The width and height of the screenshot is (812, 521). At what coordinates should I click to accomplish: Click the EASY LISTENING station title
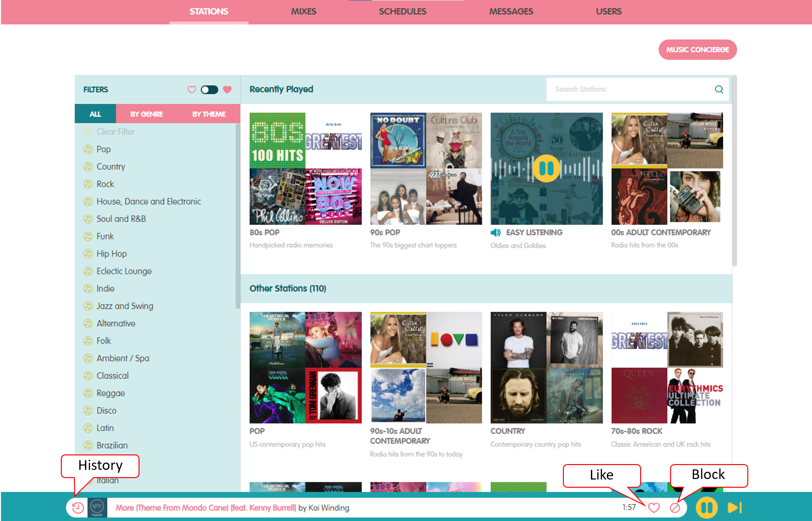pos(534,233)
